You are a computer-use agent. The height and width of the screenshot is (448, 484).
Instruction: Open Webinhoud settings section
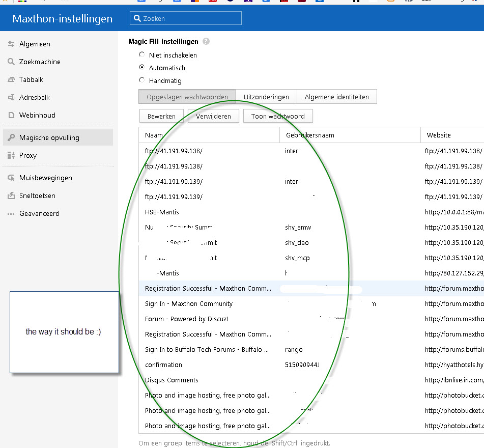tap(58, 115)
